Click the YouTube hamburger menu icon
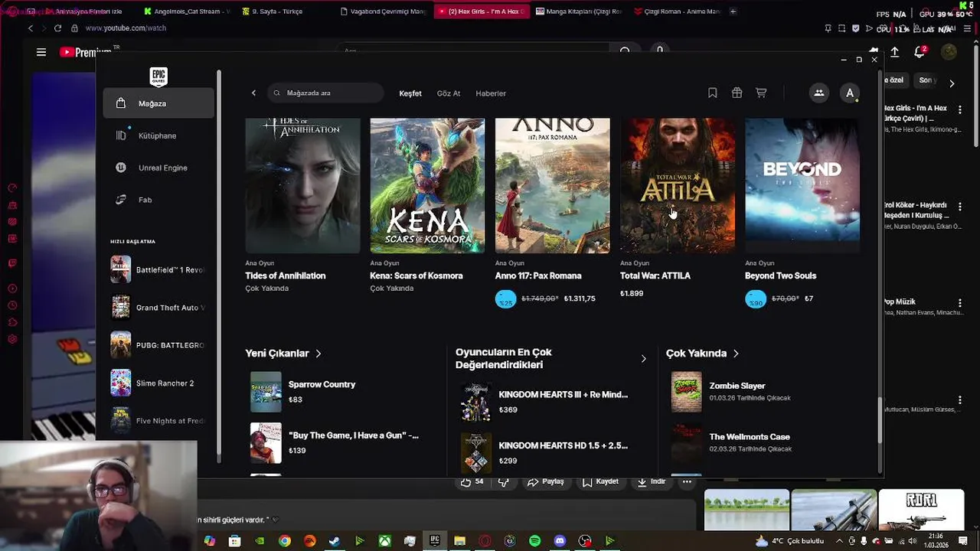980x551 pixels. tap(41, 52)
